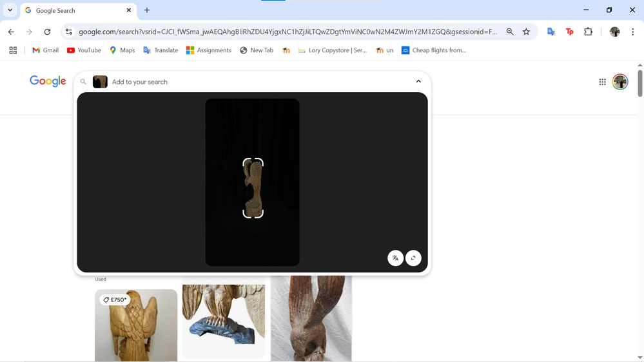Open the Google apps grid
This screenshot has width=644, height=362.
click(602, 82)
